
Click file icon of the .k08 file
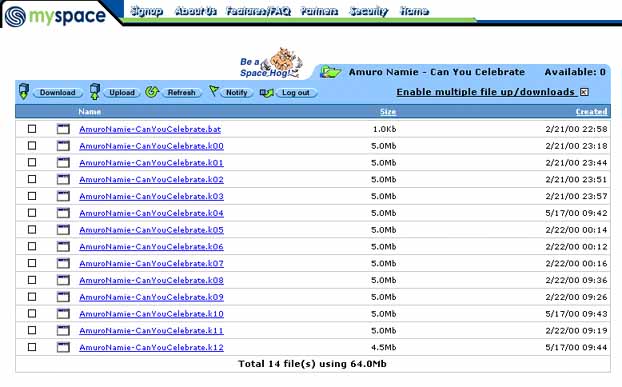[x=63, y=280]
